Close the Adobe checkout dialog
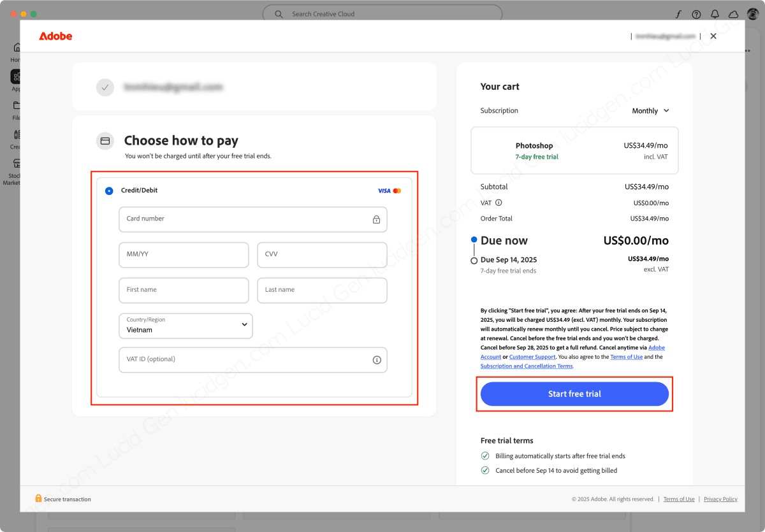The width and height of the screenshot is (765, 532). [x=713, y=36]
